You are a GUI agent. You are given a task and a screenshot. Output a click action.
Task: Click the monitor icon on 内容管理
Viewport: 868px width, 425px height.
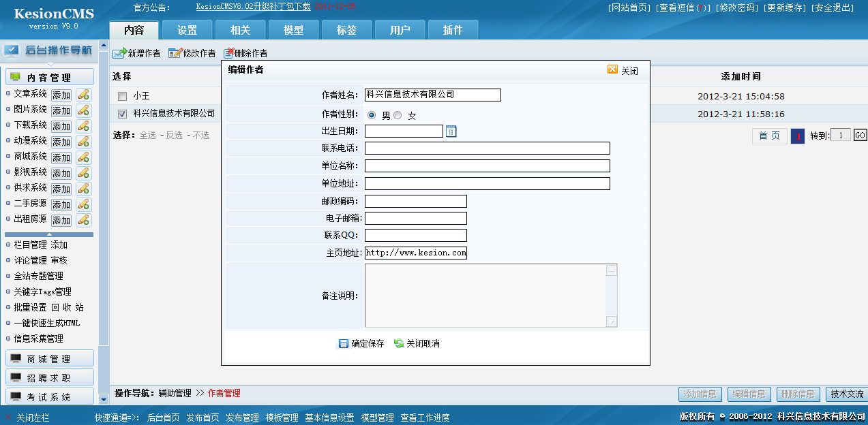click(16, 78)
